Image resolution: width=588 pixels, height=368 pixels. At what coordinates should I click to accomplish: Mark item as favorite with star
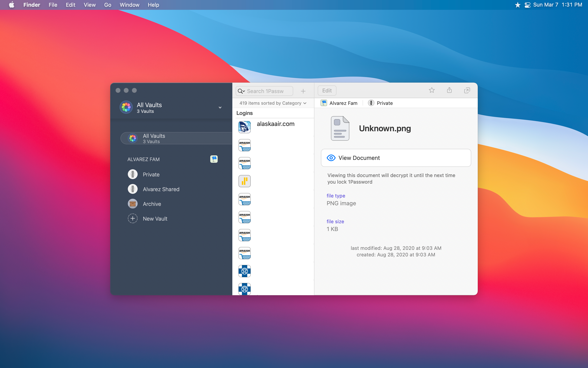click(x=432, y=90)
